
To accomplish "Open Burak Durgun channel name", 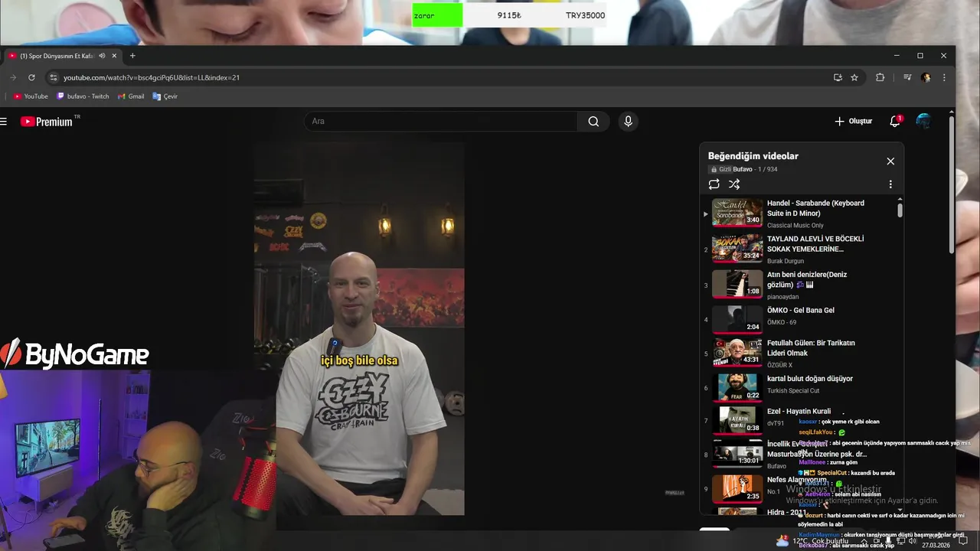I will [x=786, y=261].
